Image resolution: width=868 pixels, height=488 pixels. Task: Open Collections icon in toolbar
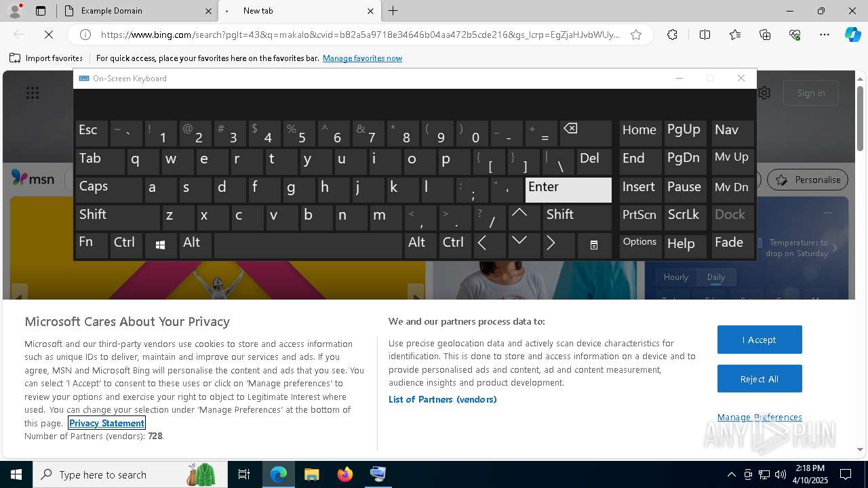coord(765,35)
